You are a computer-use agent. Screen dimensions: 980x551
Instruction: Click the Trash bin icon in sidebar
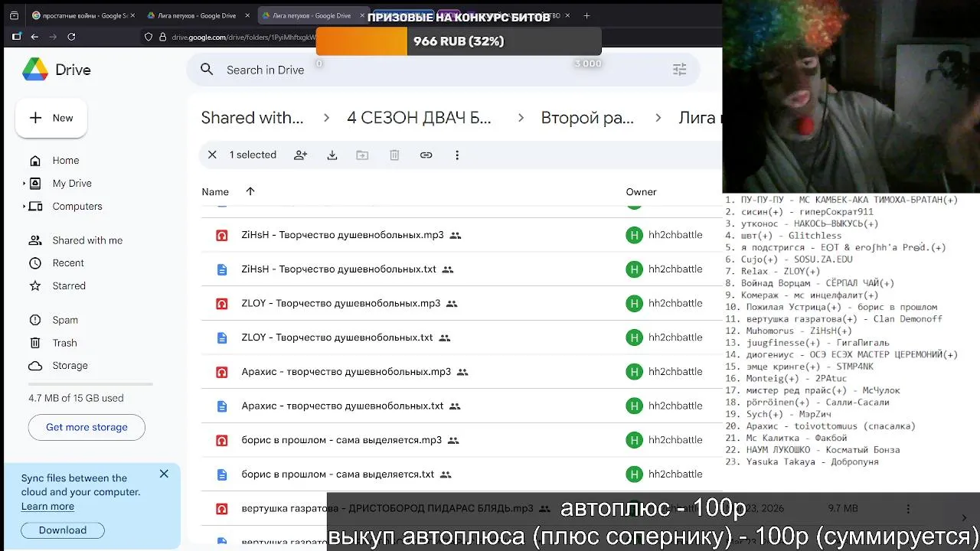[34, 343]
